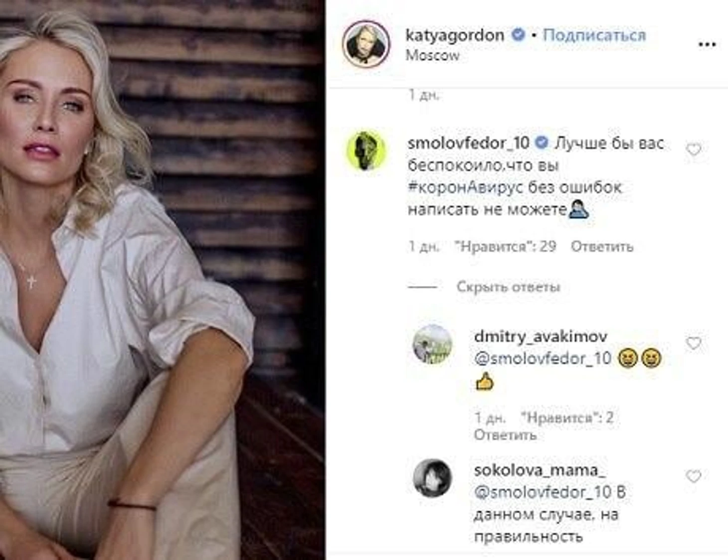728x560 pixels.
Task: Reply to dmitry_avakimov using Ответить
Action: tap(505, 435)
